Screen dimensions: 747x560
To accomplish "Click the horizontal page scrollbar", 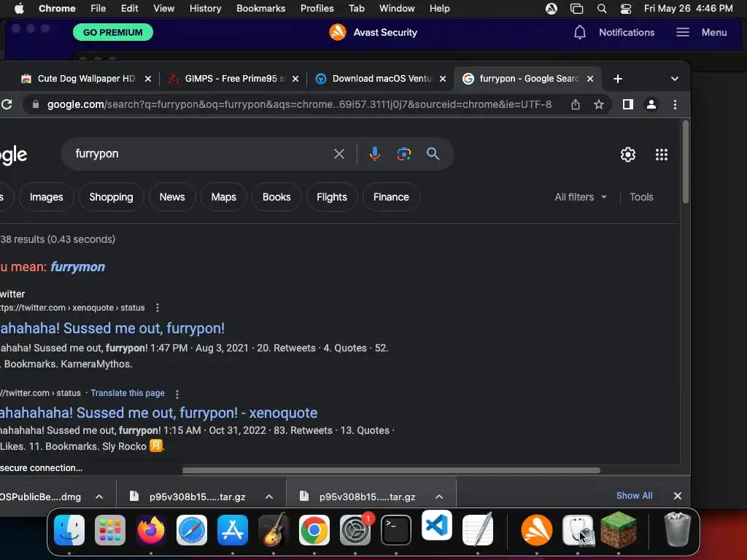I will 391,470.
